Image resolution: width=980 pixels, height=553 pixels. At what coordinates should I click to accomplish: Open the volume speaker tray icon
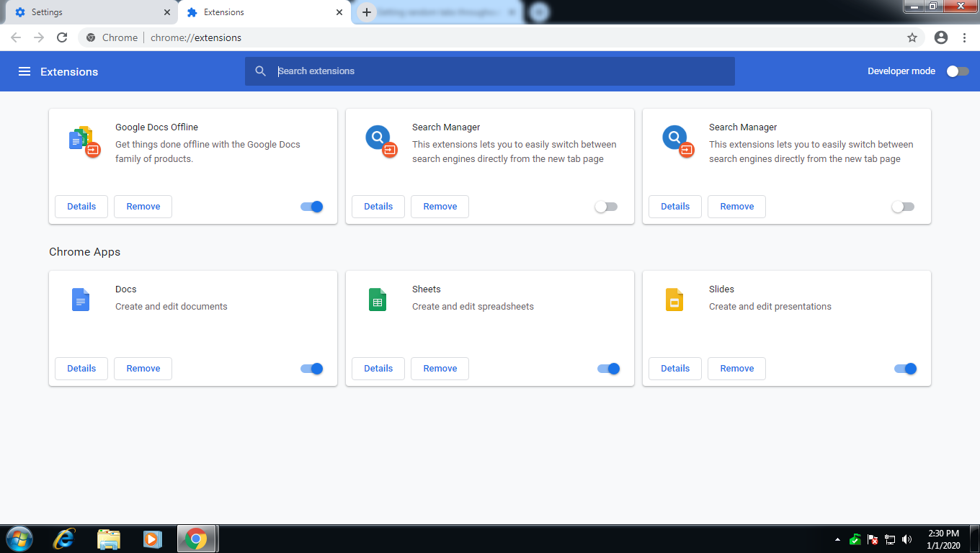click(907, 539)
